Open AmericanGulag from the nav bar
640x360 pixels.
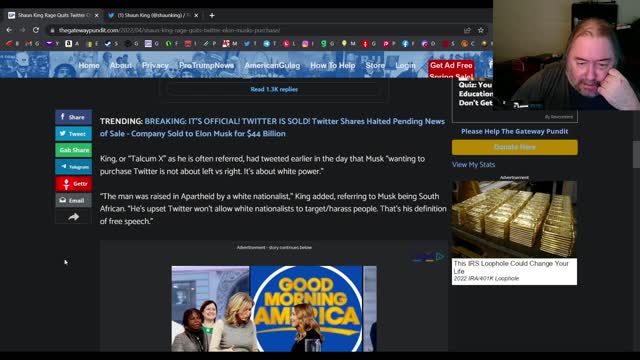[x=272, y=65]
